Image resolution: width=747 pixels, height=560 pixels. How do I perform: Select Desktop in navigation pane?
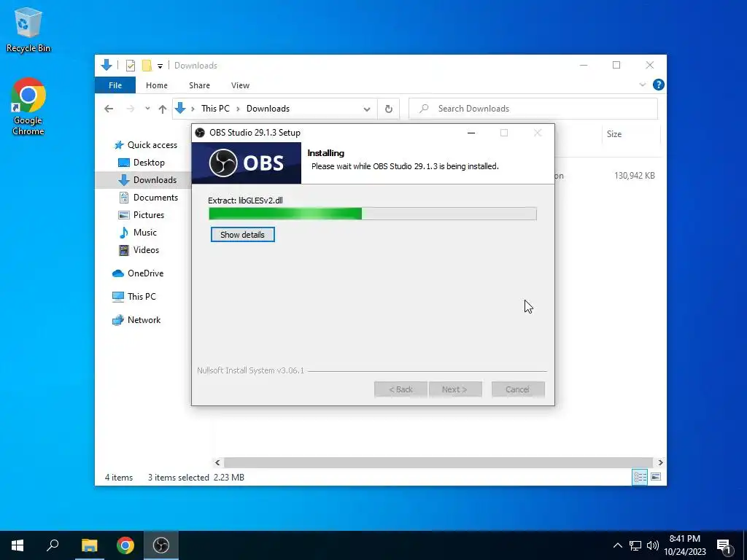(x=142, y=163)
